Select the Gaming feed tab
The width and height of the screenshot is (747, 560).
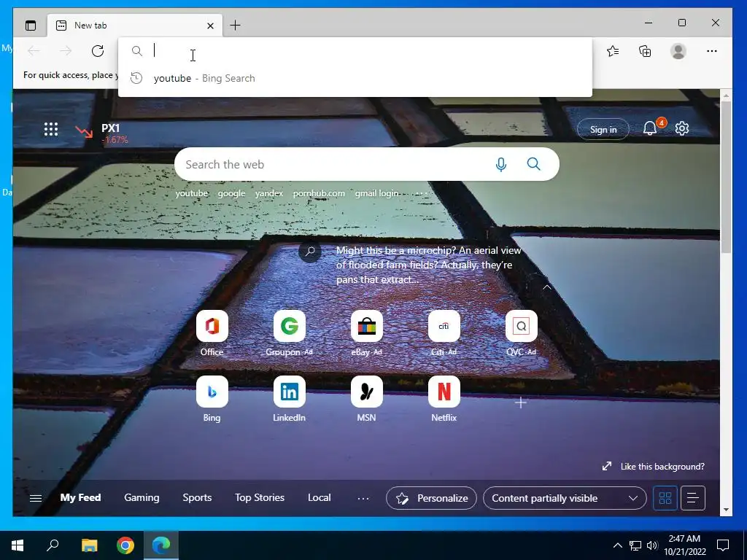(x=142, y=497)
